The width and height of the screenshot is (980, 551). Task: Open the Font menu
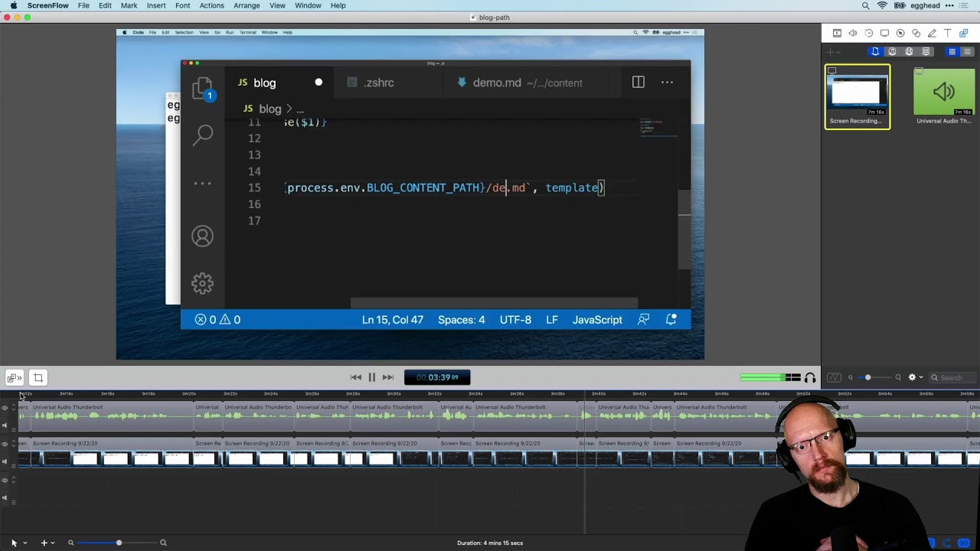[x=182, y=5]
